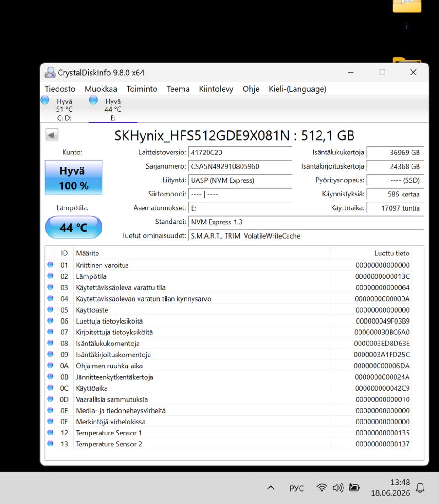Screen dimensions: 439x504
Task: Click the previous disk arrow button
Action: coord(52,135)
